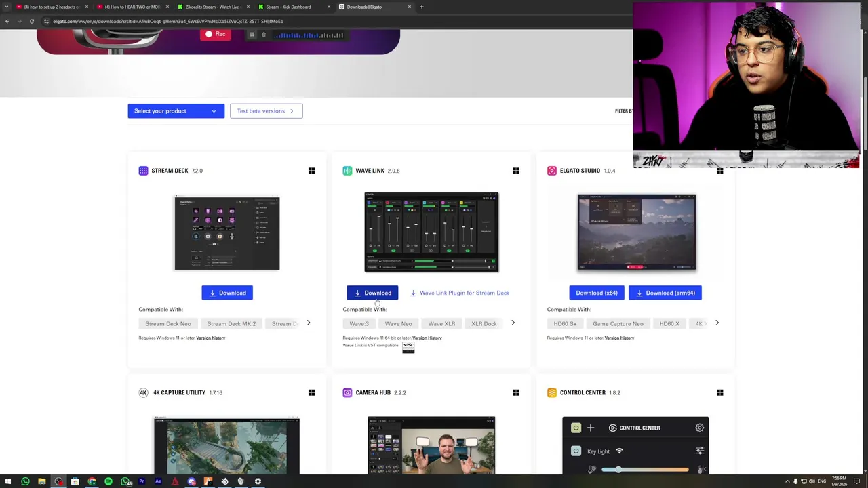
Task: Download Wave Link 2.0.6
Action: tap(372, 293)
